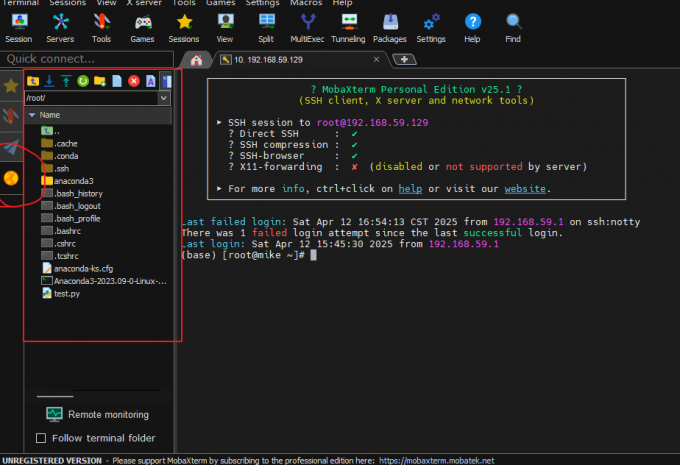The height and width of the screenshot is (465, 680).
Task: Create new folder in SFTP browser
Action: 100,81
